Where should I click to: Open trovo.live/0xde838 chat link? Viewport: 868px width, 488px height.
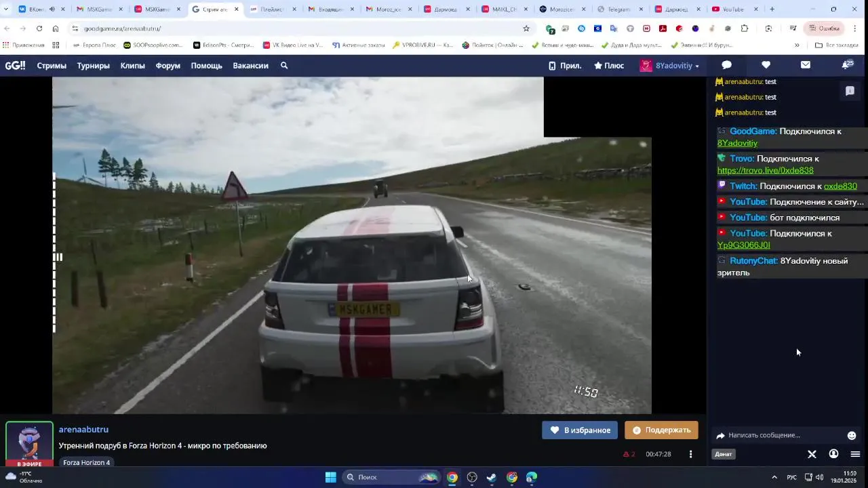click(x=766, y=171)
